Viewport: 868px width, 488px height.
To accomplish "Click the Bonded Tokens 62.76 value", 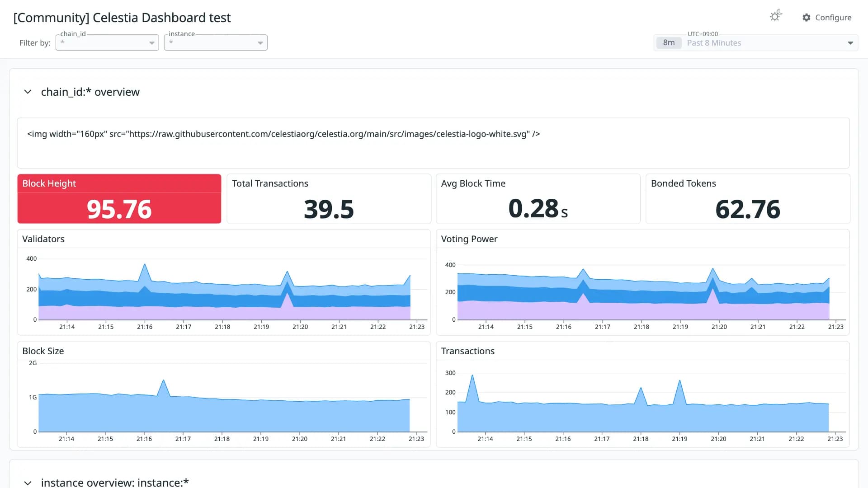I will click(x=748, y=209).
